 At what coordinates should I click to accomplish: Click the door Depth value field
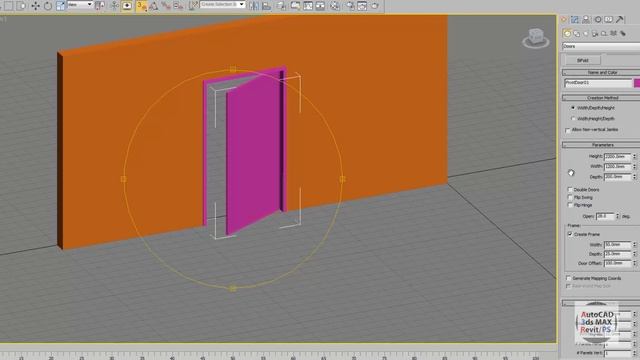pyautogui.click(x=618, y=177)
